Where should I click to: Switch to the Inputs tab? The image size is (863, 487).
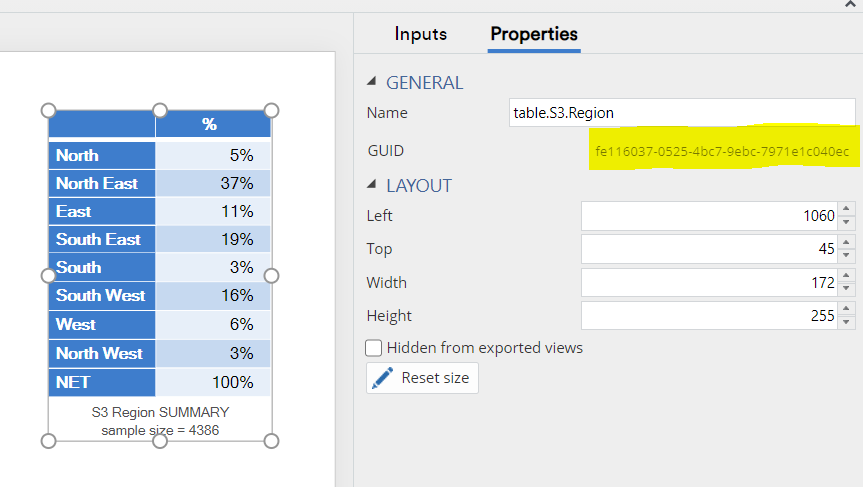click(420, 34)
